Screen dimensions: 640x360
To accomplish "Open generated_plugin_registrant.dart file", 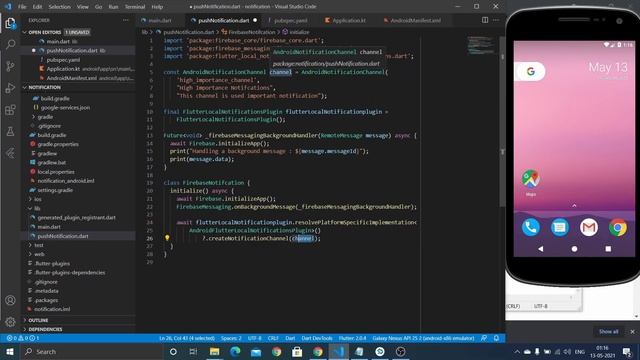I will point(76,218).
